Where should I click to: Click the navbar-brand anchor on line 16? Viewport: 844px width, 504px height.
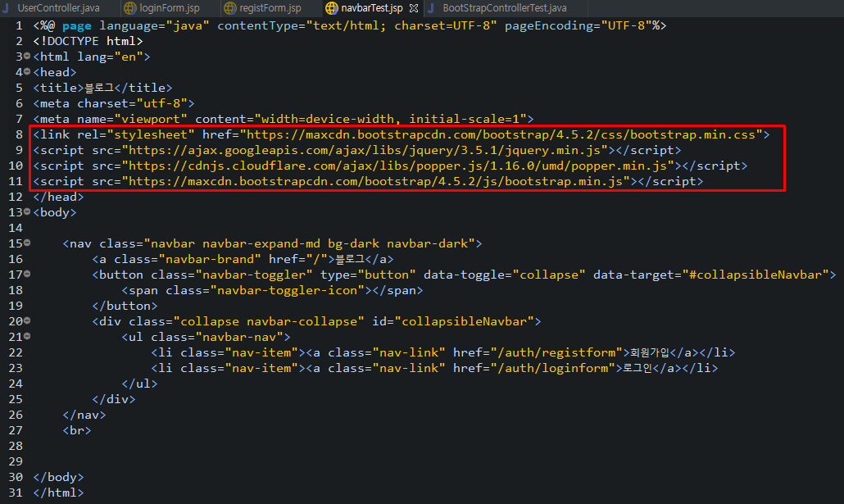[243, 260]
